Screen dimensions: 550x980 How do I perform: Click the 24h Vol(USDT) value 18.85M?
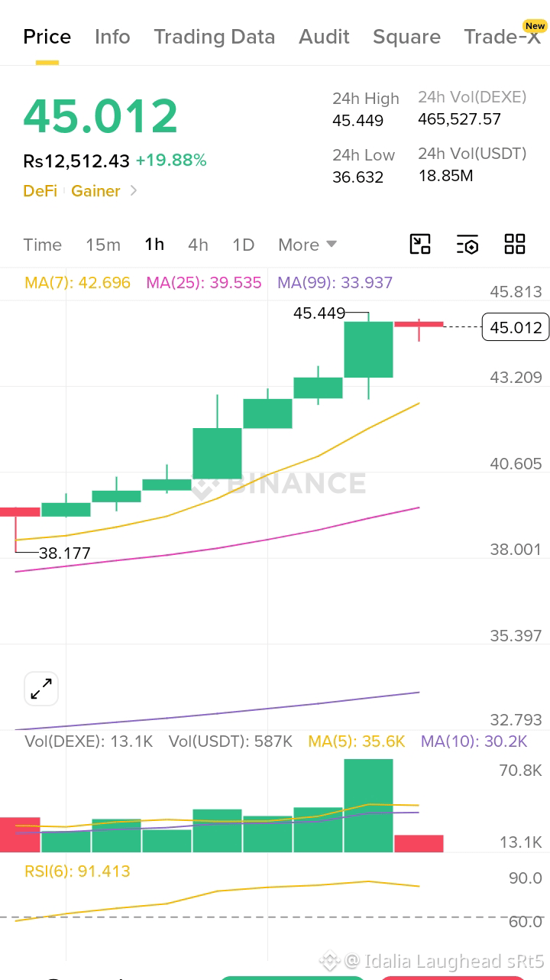pos(445,176)
